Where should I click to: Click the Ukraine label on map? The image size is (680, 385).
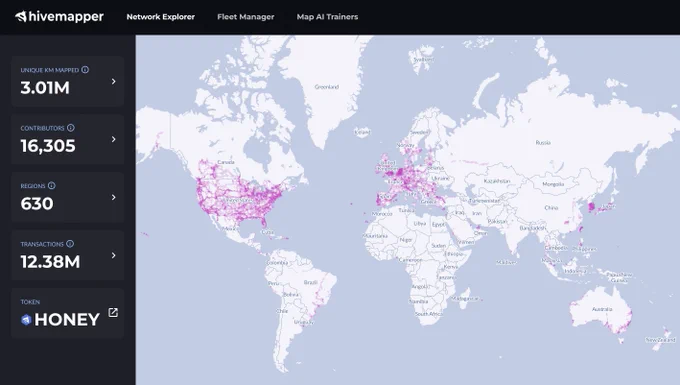click(441, 178)
